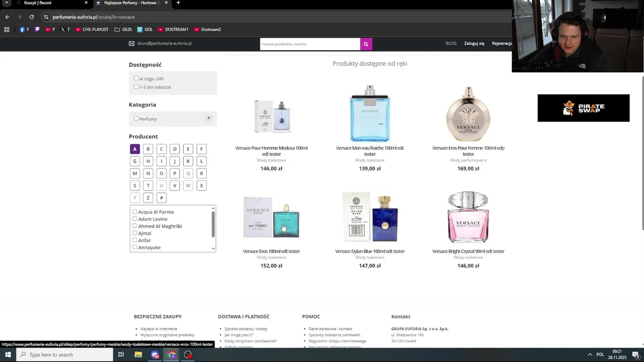Click the browser back arrow
The image size is (644, 362).
(7, 17)
